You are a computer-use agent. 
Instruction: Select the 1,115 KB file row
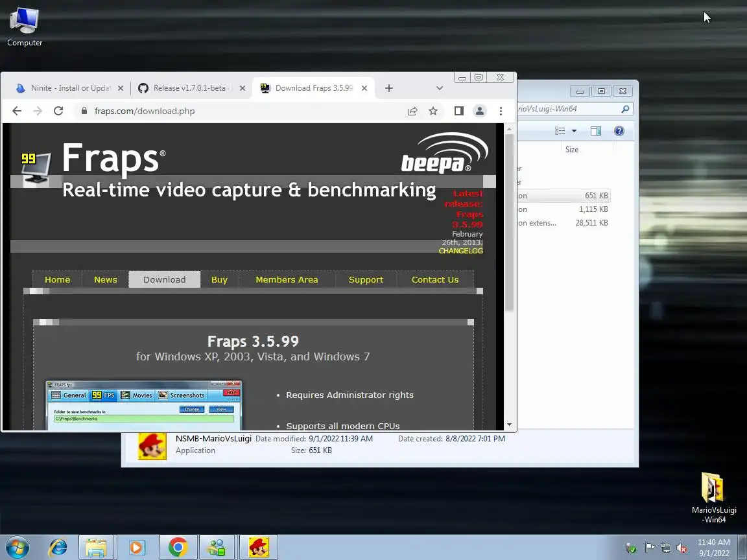click(563, 209)
